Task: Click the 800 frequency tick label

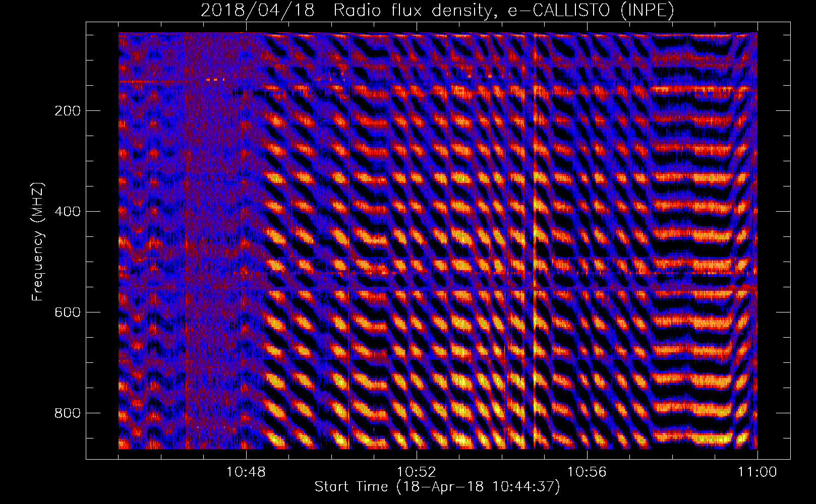Action: (x=68, y=413)
